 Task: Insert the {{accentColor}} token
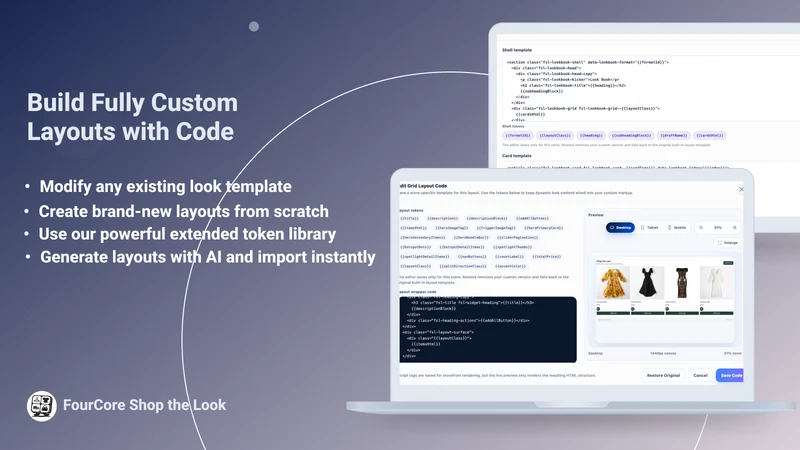[511, 266]
